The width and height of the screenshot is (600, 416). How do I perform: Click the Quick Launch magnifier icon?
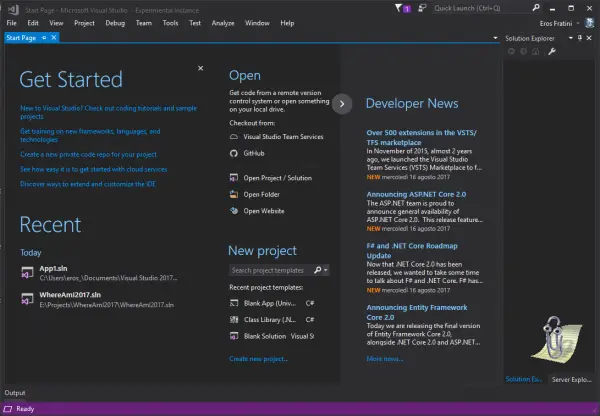click(536, 8)
